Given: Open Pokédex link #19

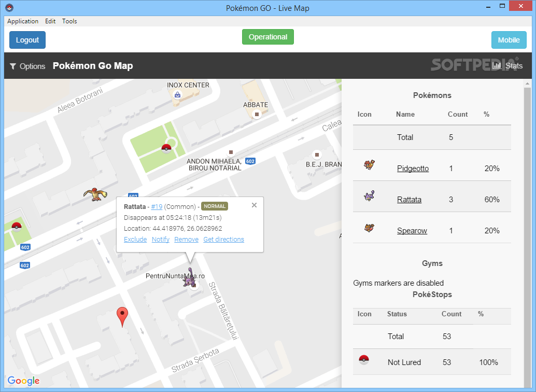Looking at the screenshot, I should pos(157,206).
